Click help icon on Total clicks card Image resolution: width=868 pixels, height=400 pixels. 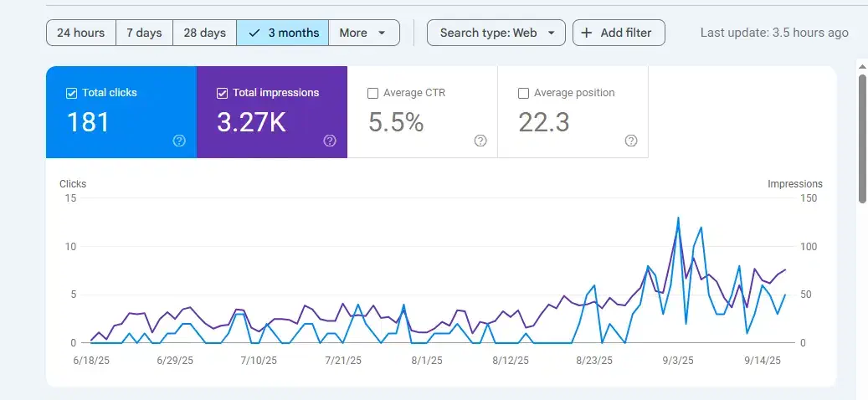click(179, 141)
